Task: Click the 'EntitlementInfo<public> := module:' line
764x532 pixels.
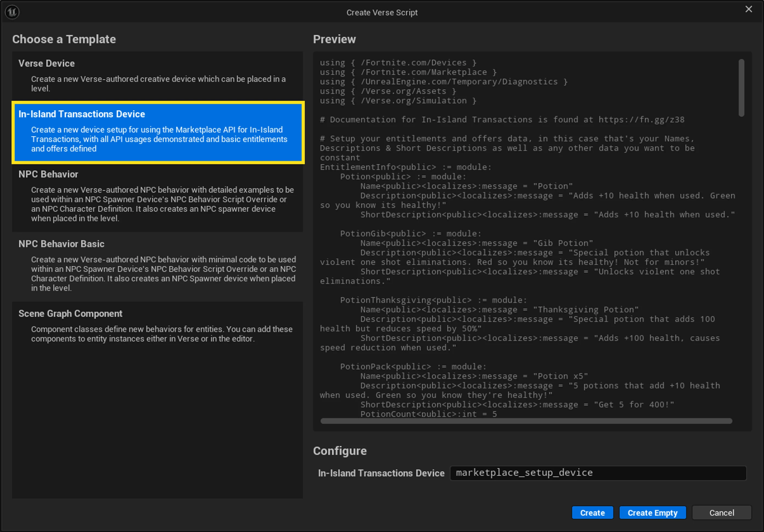Action: [x=406, y=167]
